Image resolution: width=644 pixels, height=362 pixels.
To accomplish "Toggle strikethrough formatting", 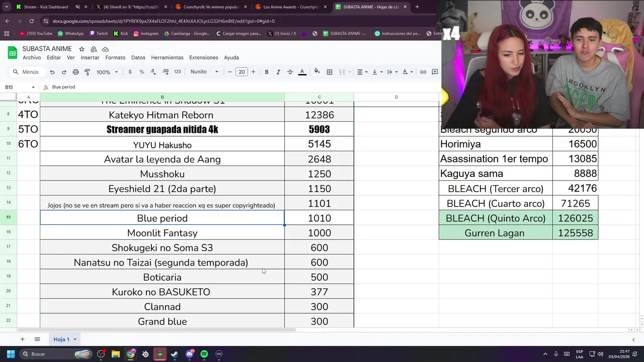I will 290,72.
